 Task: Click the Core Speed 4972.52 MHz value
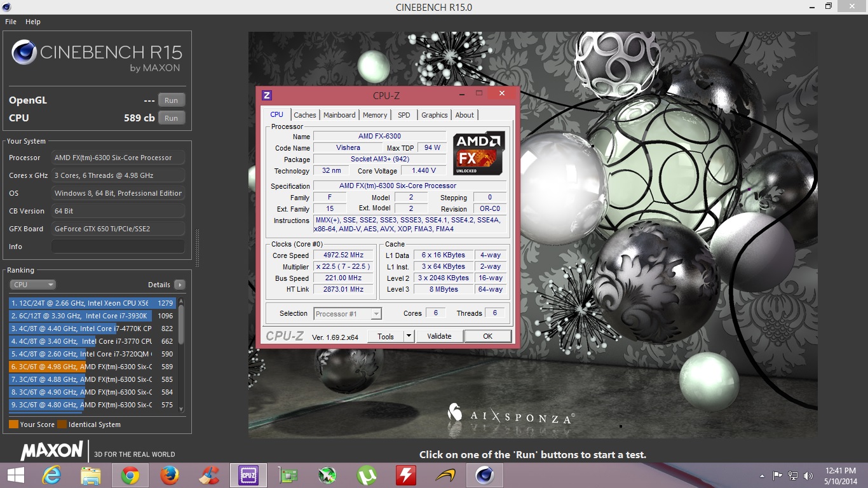click(x=343, y=255)
